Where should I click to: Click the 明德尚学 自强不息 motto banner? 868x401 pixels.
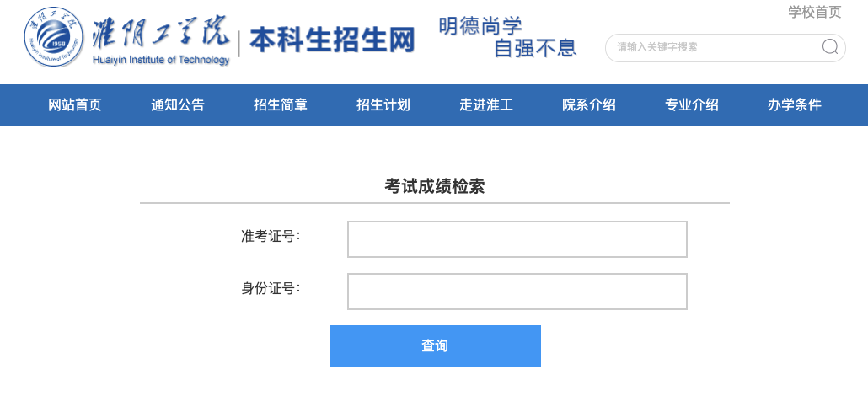coord(507,37)
